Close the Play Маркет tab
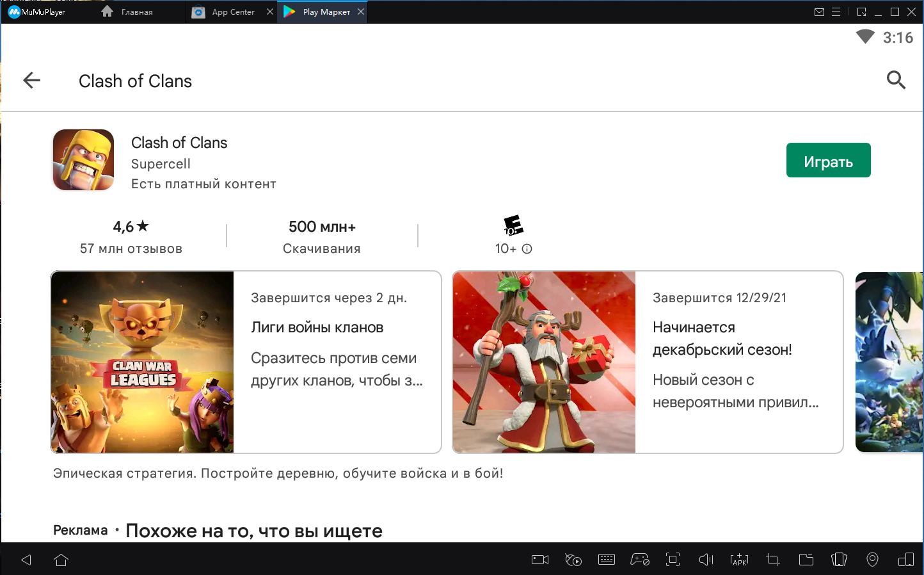The image size is (924, 575). coord(362,12)
